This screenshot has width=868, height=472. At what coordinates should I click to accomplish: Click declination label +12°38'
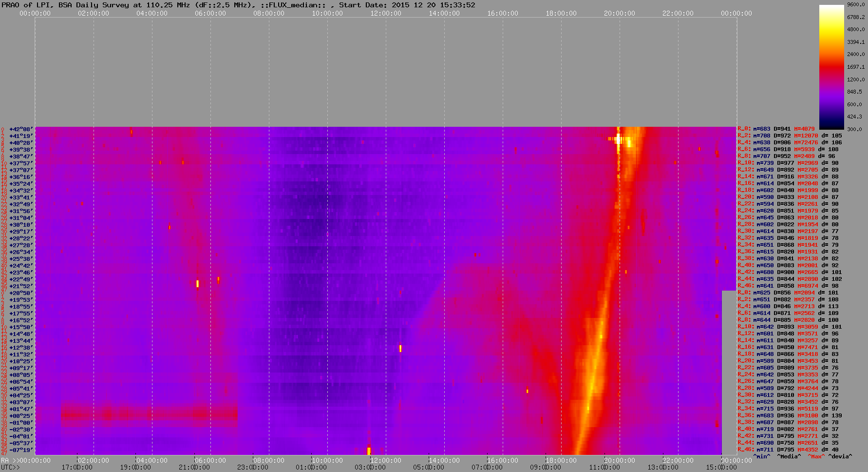pos(21,348)
